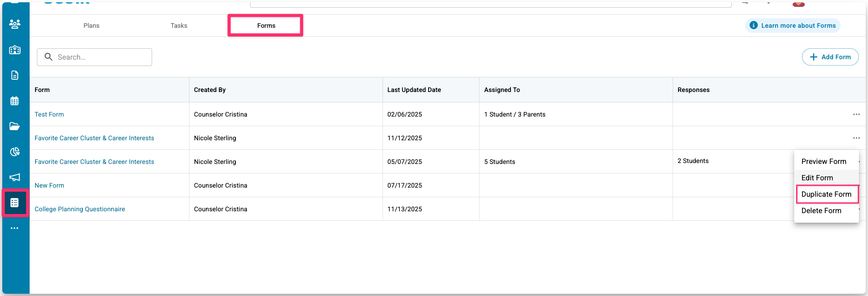Screen dimensions: 868x296
Task: Select Preview Form in the context menu
Action: pos(823,162)
